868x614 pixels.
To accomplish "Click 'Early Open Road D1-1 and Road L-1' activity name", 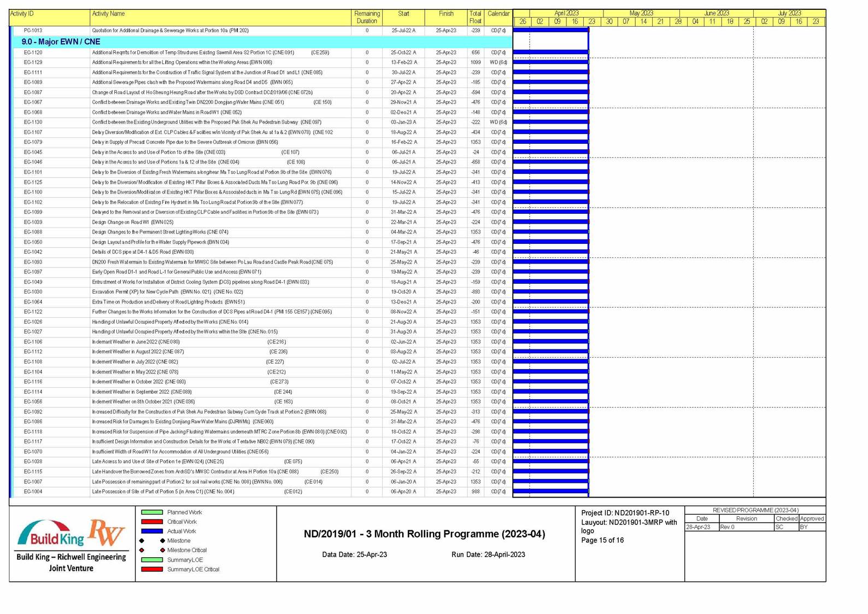I will pyautogui.click(x=177, y=272).
